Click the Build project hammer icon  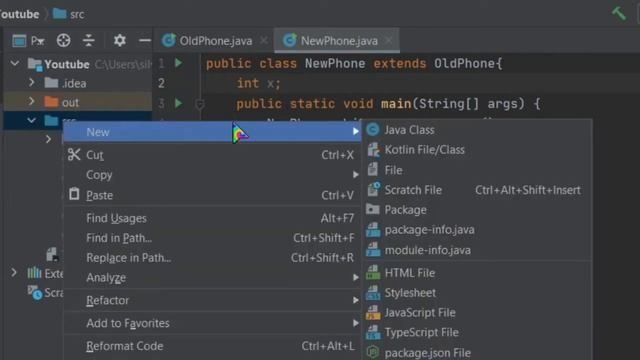coord(619,13)
